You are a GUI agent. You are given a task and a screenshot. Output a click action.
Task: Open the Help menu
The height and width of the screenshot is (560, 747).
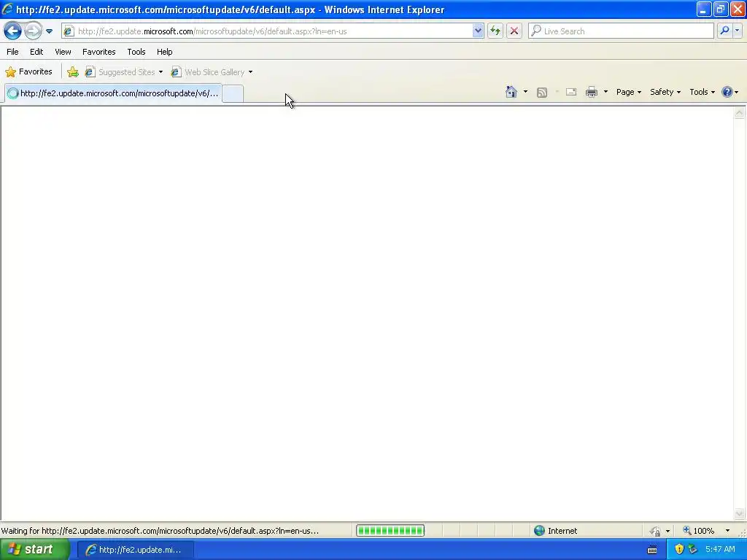165,52
